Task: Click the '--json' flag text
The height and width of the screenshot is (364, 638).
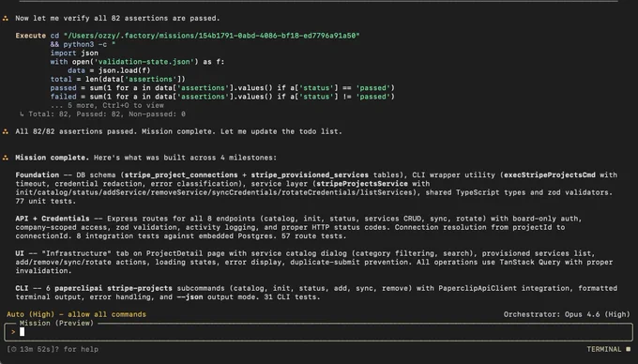Action: (x=190, y=296)
